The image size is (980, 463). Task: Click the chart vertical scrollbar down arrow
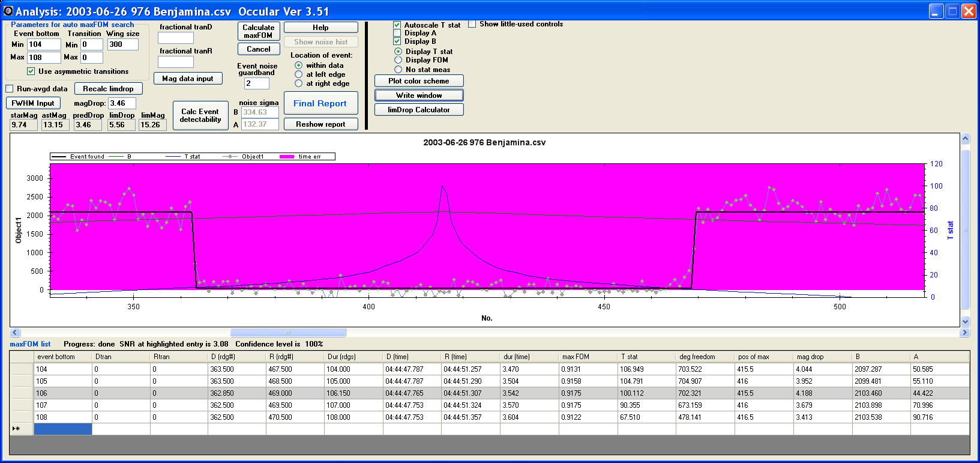[x=965, y=322]
